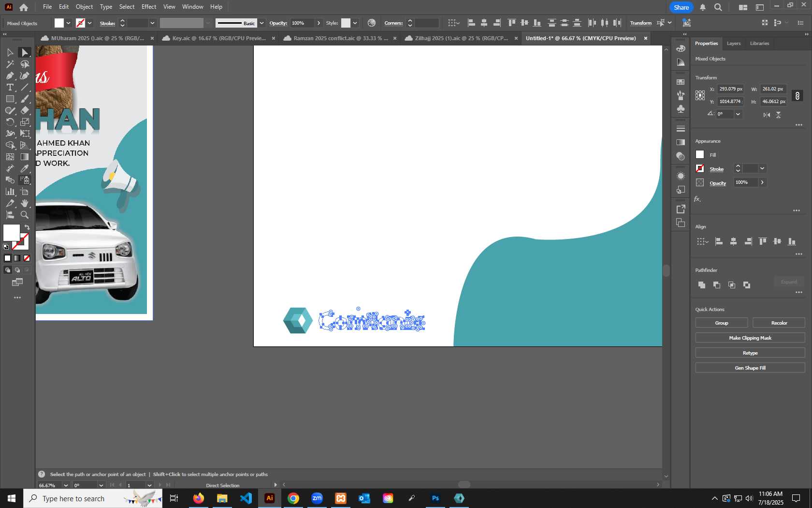Screen dimensions: 812x508
Task: Select the Artboard tool
Action: pos(25,192)
